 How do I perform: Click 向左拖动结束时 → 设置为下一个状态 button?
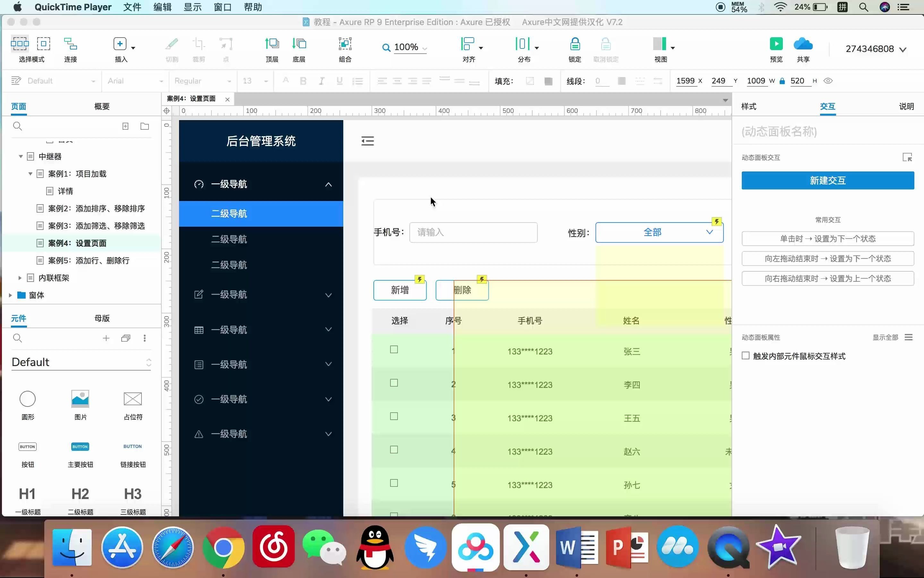[x=828, y=258]
